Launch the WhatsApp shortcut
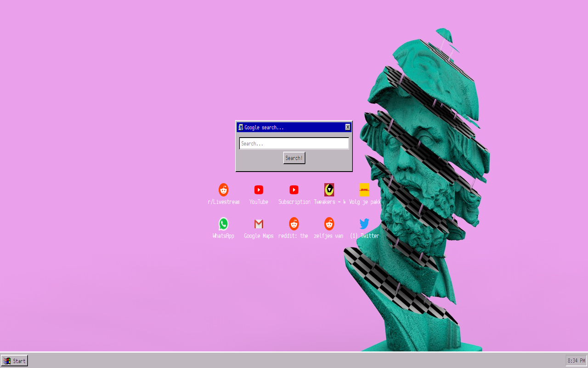 tap(224, 224)
